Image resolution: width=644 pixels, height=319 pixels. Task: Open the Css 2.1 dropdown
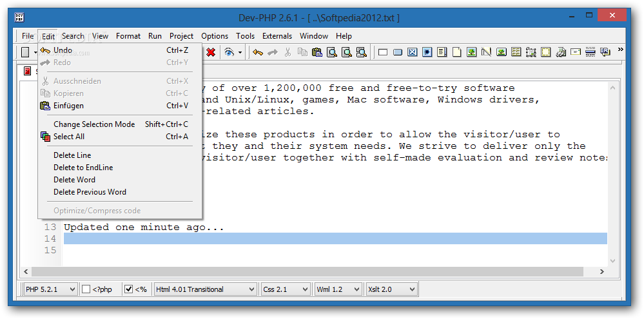286,289
